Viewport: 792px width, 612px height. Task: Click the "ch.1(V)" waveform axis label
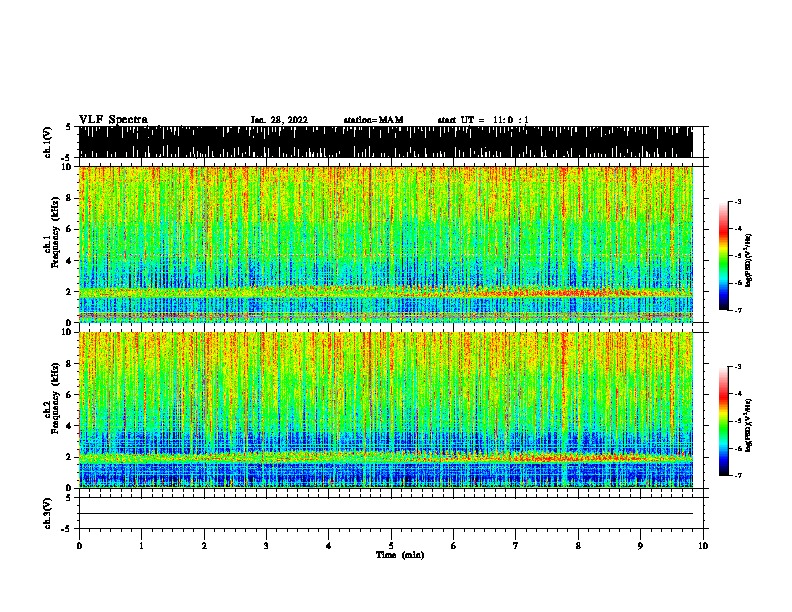pos(47,142)
